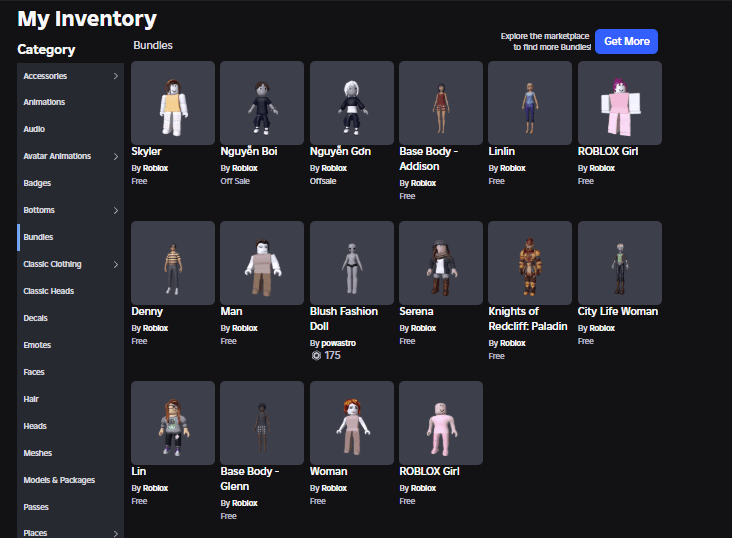Click the Offsale label under Nguyễn Gơn
Screen dimensions: 732x538
[323, 181]
